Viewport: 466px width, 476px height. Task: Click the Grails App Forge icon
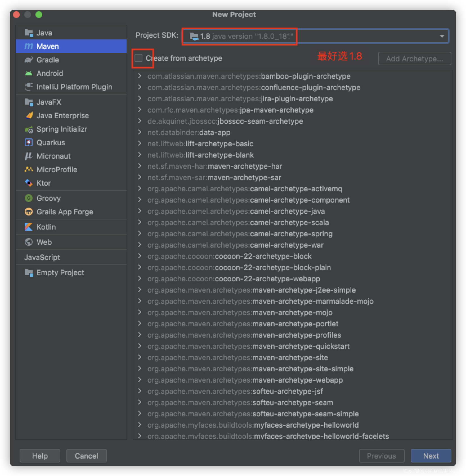[x=29, y=212]
